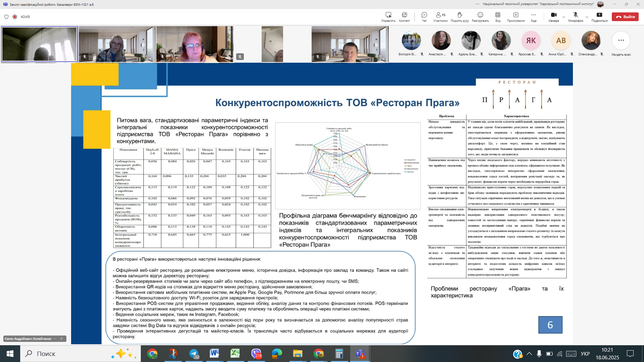Open the Вид view layout options
644x362 pixels.
[x=498, y=16]
